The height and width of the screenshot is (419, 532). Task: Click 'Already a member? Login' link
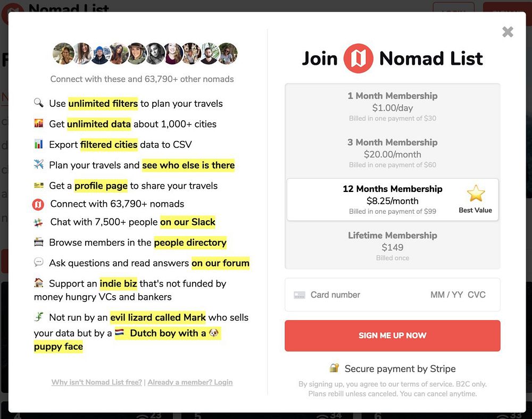pyautogui.click(x=190, y=382)
